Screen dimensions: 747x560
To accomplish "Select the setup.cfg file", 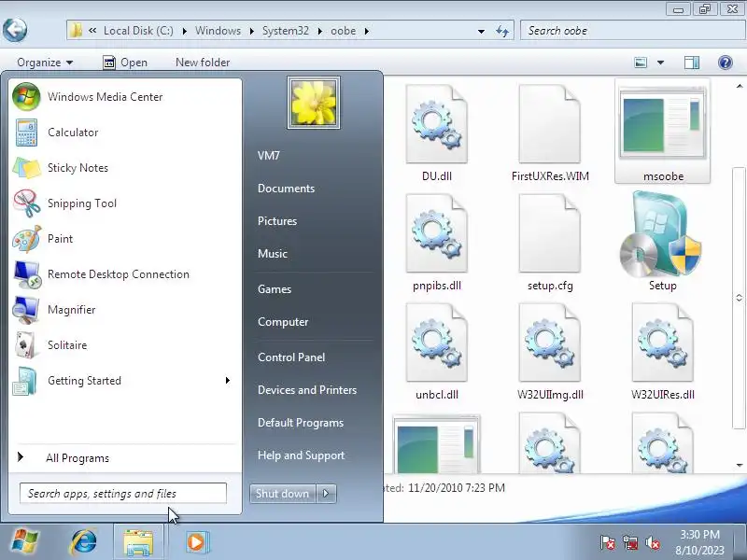I will tap(550, 242).
